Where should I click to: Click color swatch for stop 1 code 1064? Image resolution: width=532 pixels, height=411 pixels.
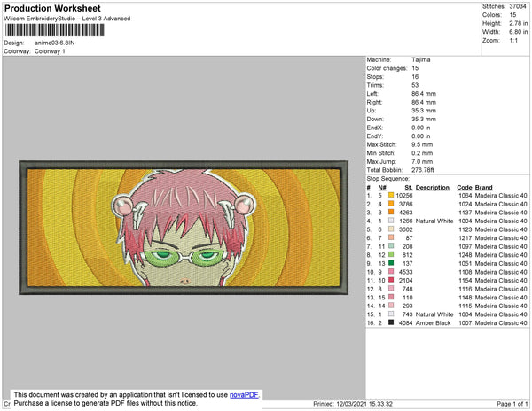coord(391,195)
